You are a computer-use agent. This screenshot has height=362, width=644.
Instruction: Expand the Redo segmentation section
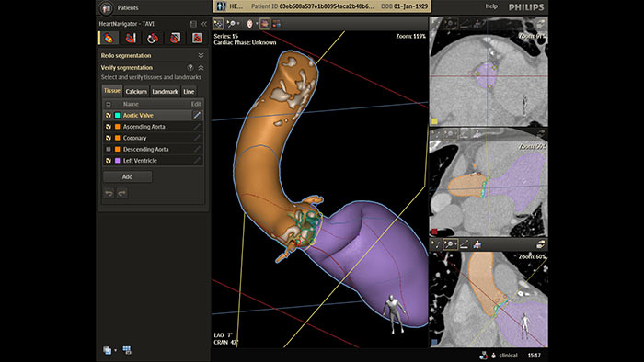tap(201, 55)
